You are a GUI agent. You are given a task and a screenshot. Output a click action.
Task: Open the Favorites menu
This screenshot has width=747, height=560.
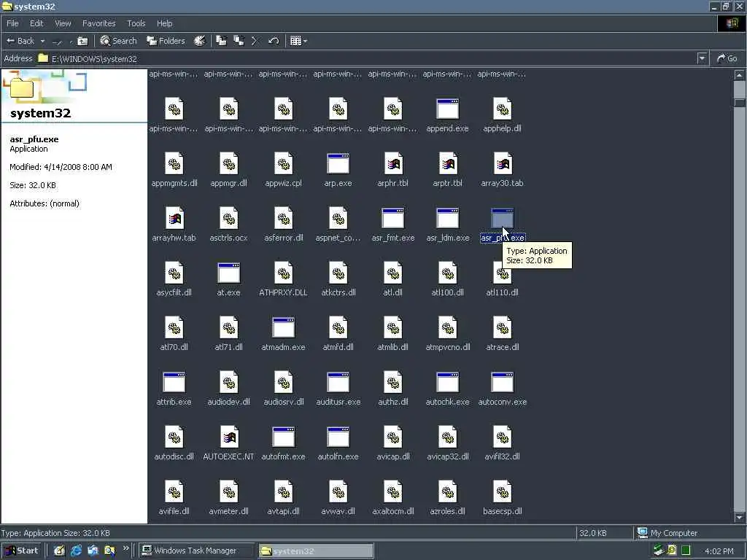98,23
